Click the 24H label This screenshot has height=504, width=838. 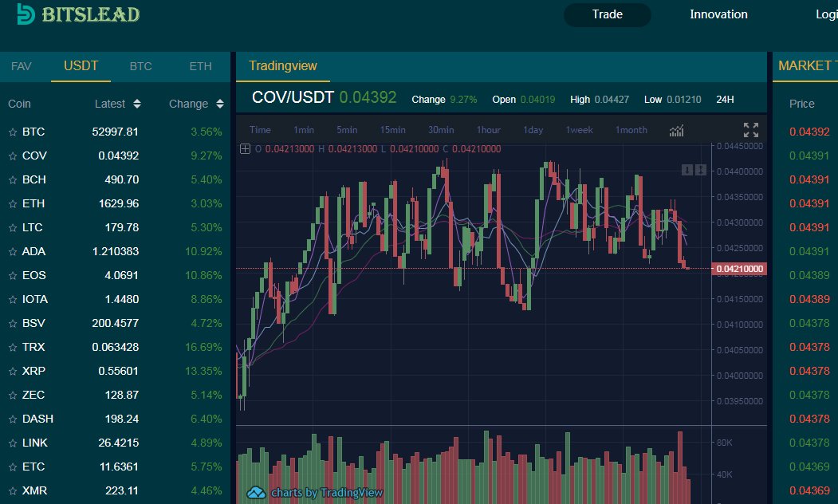(726, 100)
